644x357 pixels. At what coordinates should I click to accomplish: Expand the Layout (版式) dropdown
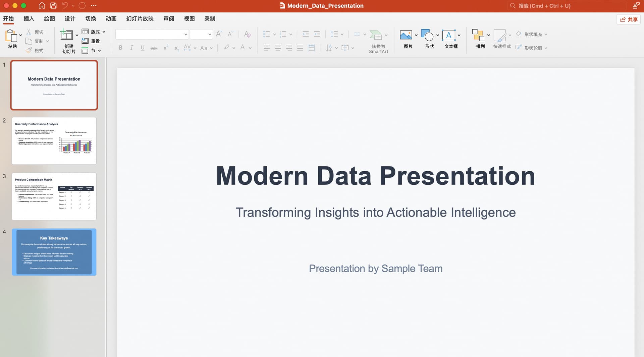(104, 32)
